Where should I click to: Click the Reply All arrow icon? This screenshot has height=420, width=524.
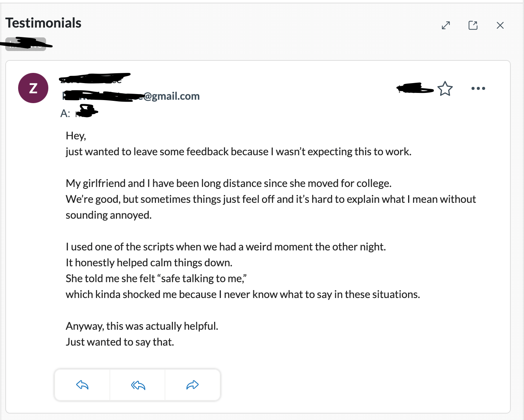click(138, 385)
